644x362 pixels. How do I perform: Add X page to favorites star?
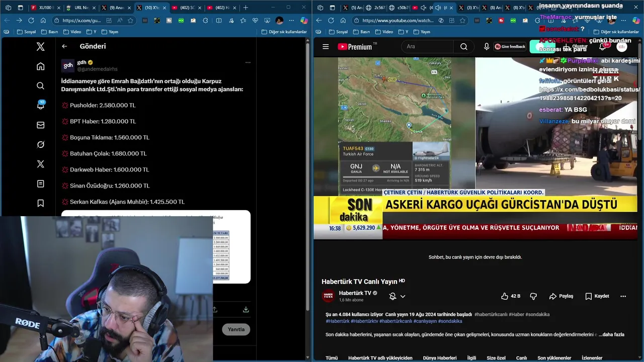pos(131,21)
